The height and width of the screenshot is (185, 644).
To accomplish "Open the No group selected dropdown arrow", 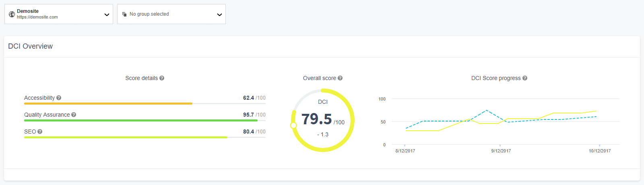I will (x=219, y=14).
